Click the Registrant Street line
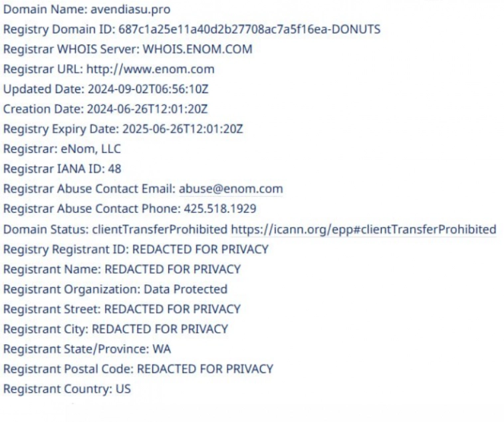The width and height of the screenshot is (504, 422). 122,309
